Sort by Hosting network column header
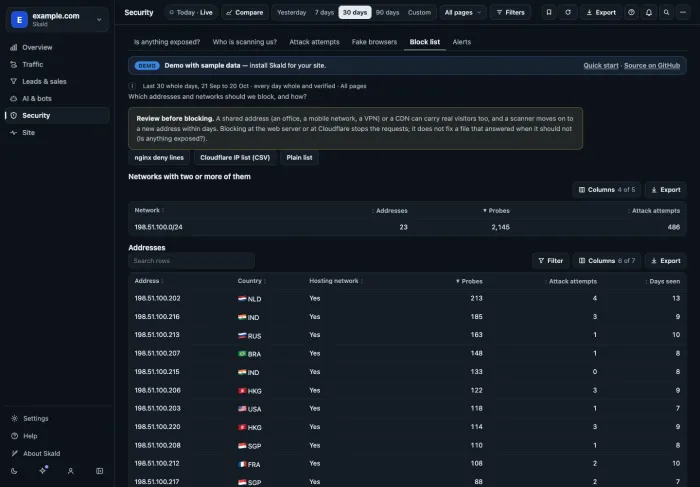Image resolution: width=700 pixels, height=487 pixels. [x=336, y=281]
